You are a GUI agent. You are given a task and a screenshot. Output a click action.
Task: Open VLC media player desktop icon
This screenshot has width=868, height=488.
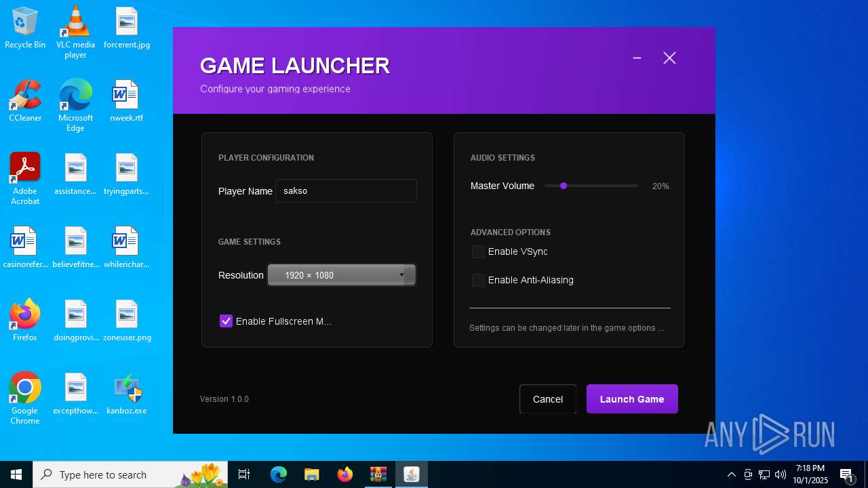pyautogui.click(x=75, y=33)
